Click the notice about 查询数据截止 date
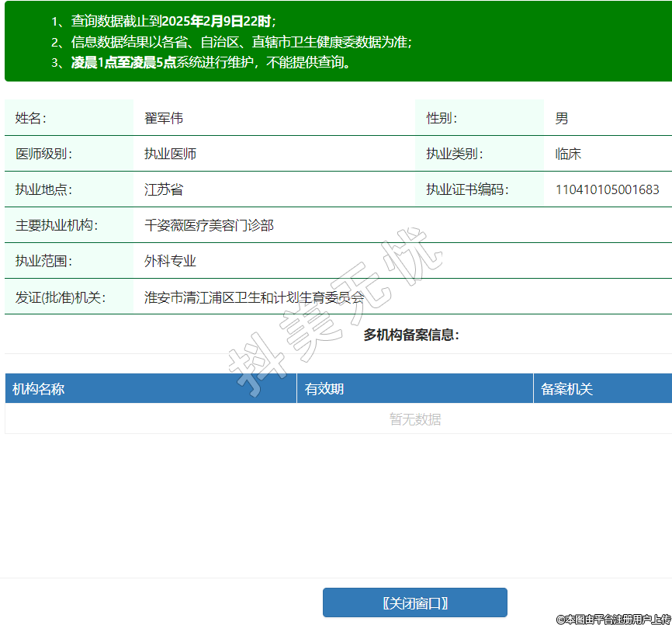The height and width of the screenshot is (625, 672). tap(172, 22)
